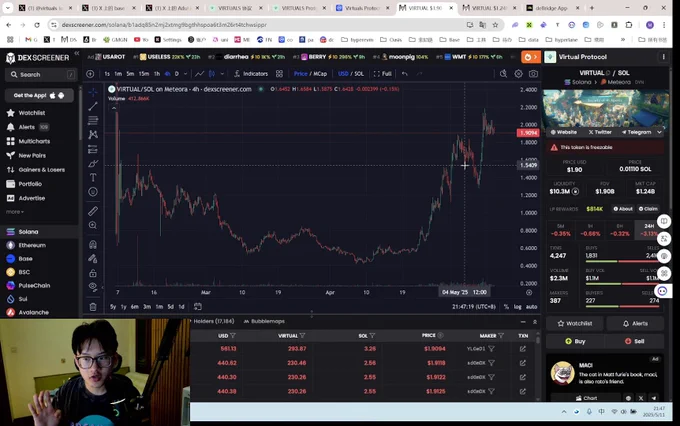Activate the chart zoom-in tool
Image resolution: width=680 pixels, height=426 pixels.
click(x=93, y=225)
